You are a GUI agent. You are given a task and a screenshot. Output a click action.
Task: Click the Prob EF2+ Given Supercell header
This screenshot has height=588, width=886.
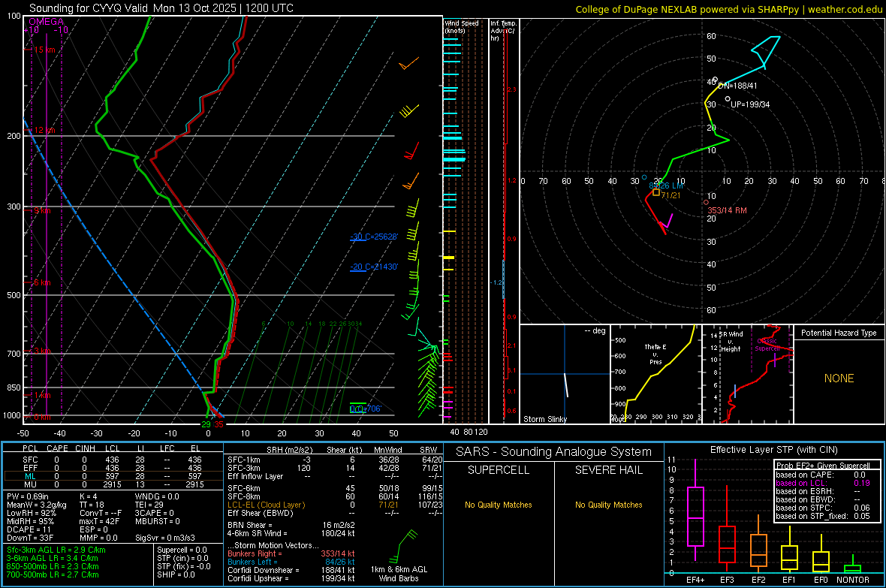click(823, 466)
